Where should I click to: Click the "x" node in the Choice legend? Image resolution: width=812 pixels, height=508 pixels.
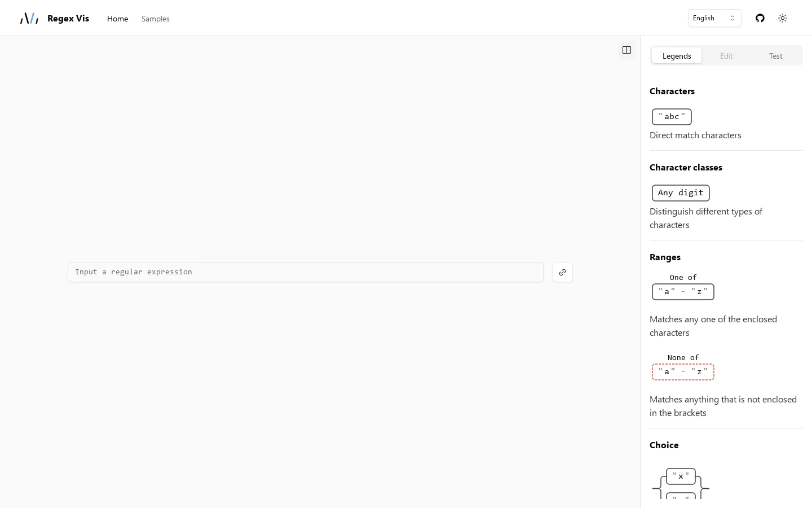pyautogui.click(x=681, y=476)
